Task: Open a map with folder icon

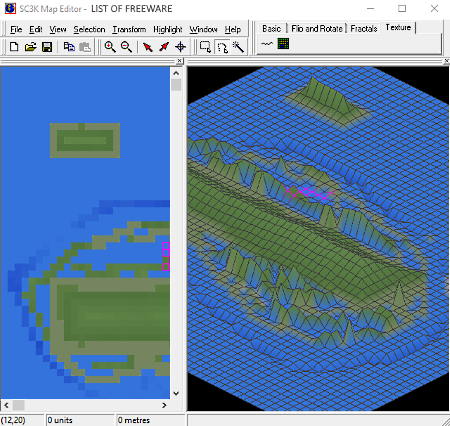Action: tap(30, 47)
